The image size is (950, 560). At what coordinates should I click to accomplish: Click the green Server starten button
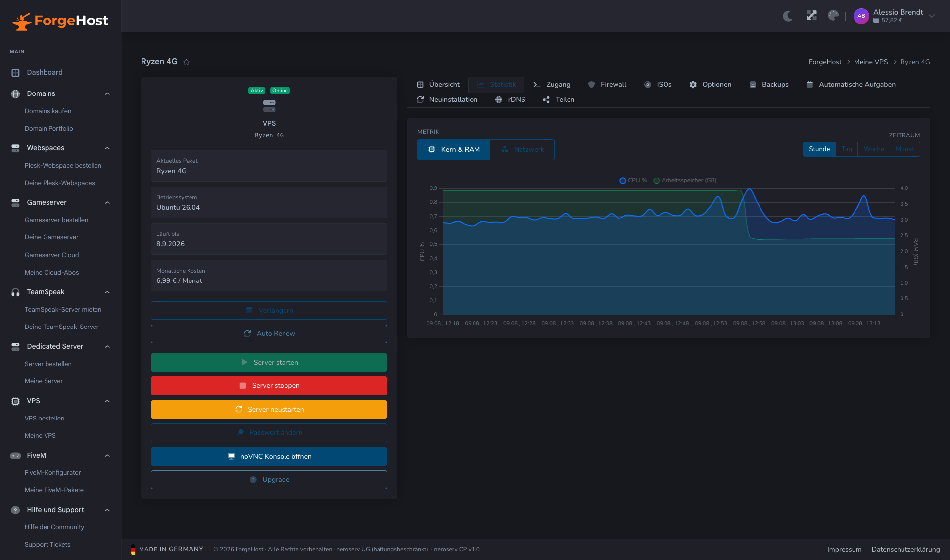pyautogui.click(x=269, y=362)
